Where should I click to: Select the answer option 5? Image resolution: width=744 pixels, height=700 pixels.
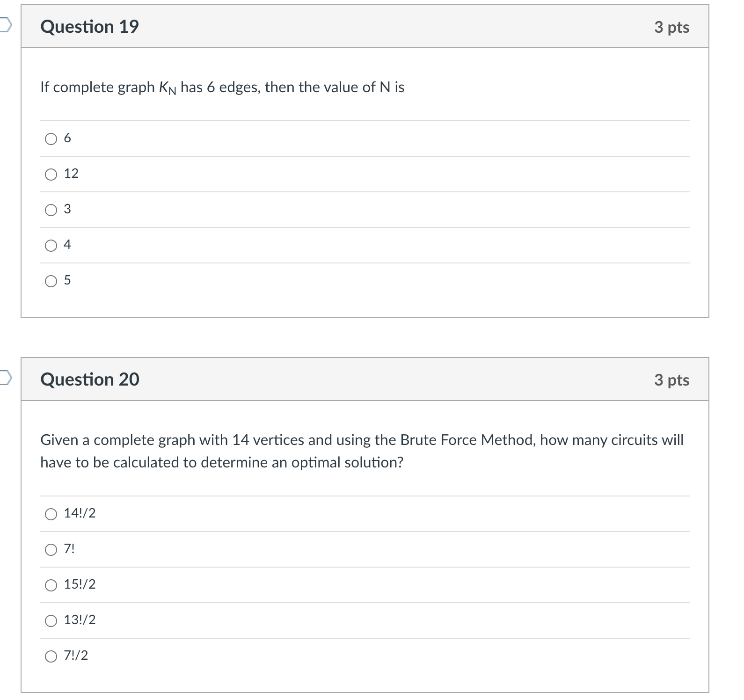51,280
